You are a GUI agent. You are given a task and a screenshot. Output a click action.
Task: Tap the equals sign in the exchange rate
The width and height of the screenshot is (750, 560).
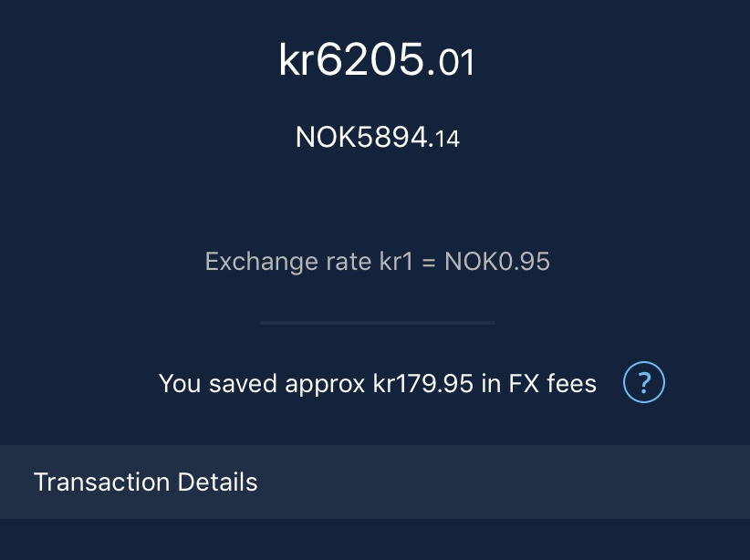tap(430, 264)
